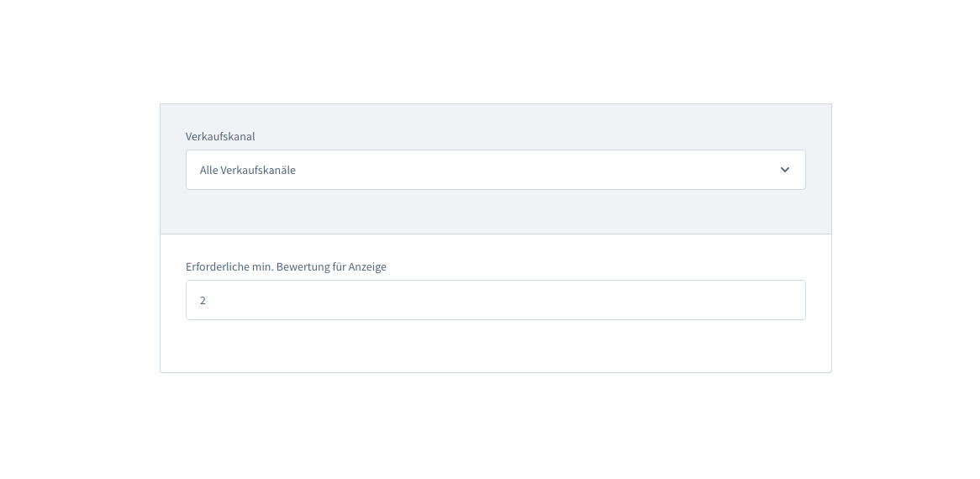Select the "Alle Verkaufskanäle" text
Screen dimensions: 980x479
[x=247, y=170]
